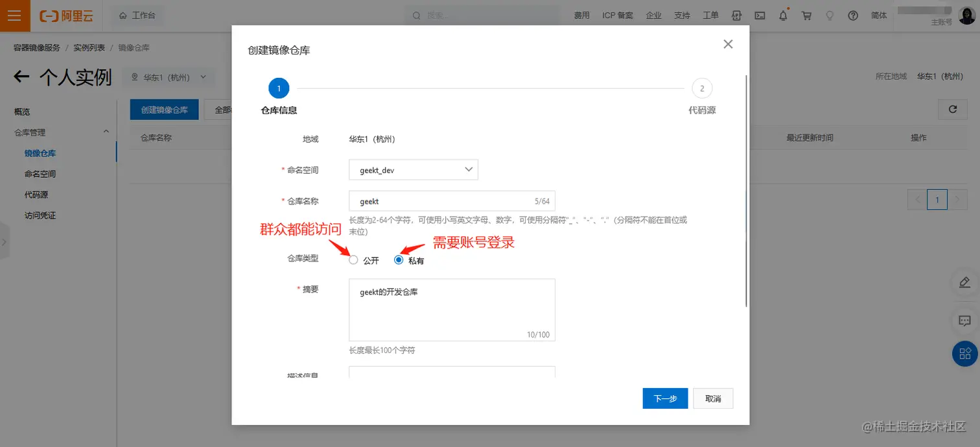
Task: Click the back arrow beside 个人实例
Action: pos(21,77)
